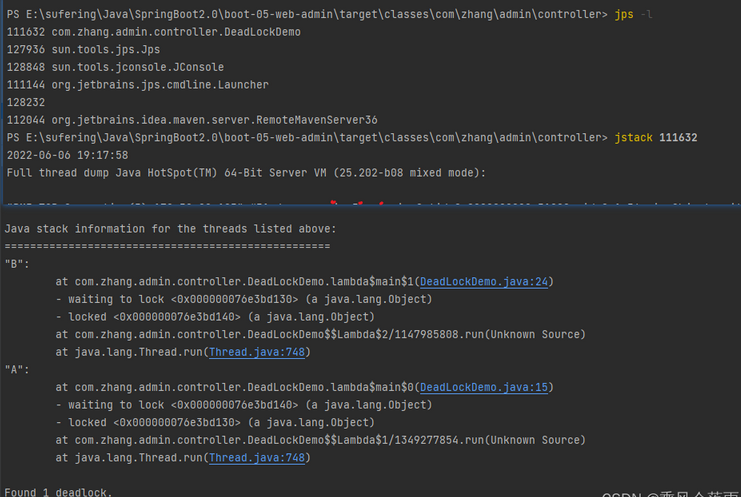Click the "Full thread dump" line
The width and height of the screenshot is (741, 497).
pos(245,172)
